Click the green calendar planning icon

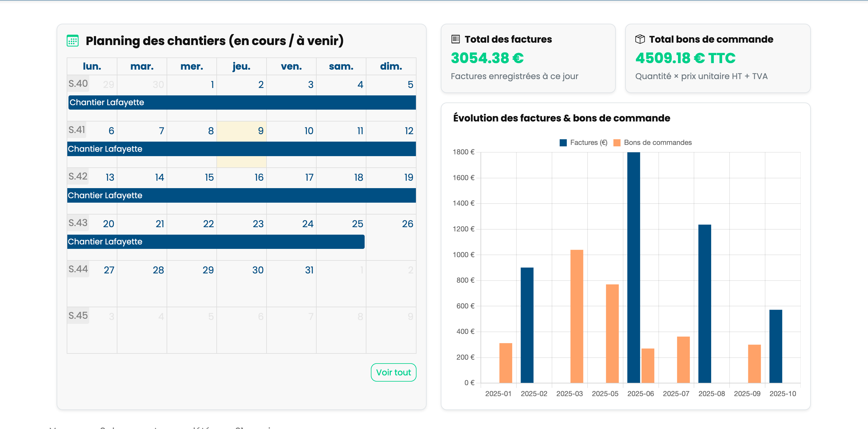72,41
